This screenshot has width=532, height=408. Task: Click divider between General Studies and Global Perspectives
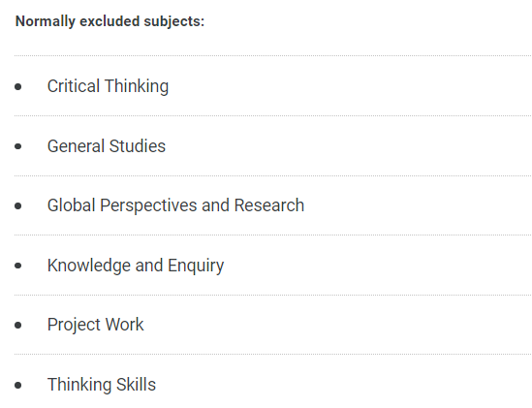point(273,175)
